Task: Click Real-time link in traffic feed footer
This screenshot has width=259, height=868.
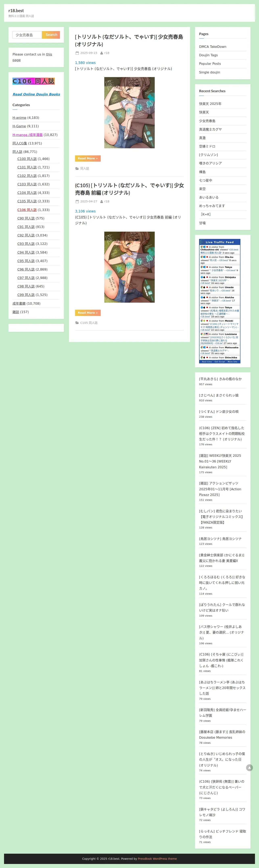Action: tap(207, 362)
